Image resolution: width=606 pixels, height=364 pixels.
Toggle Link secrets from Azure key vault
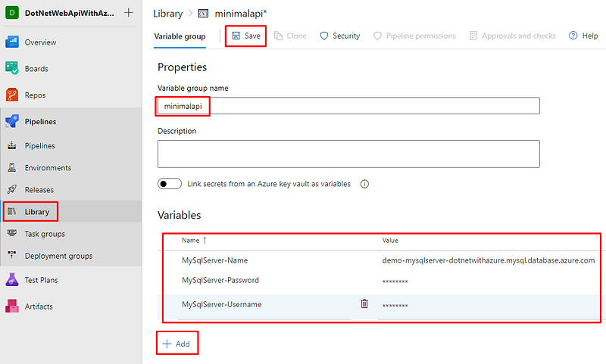click(x=169, y=184)
